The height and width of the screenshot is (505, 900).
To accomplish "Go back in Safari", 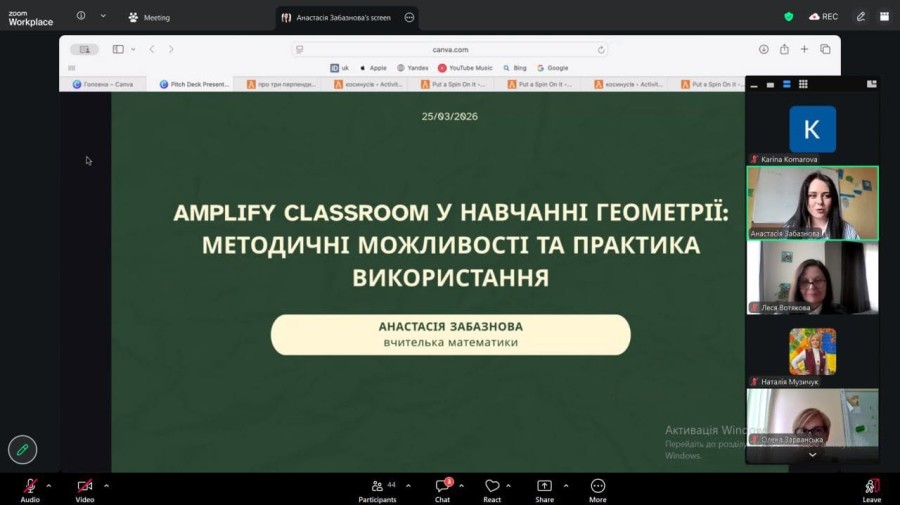I will tap(152, 49).
